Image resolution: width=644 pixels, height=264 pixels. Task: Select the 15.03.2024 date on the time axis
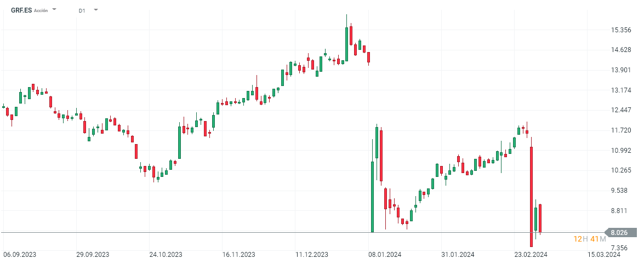[x=604, y=254]
